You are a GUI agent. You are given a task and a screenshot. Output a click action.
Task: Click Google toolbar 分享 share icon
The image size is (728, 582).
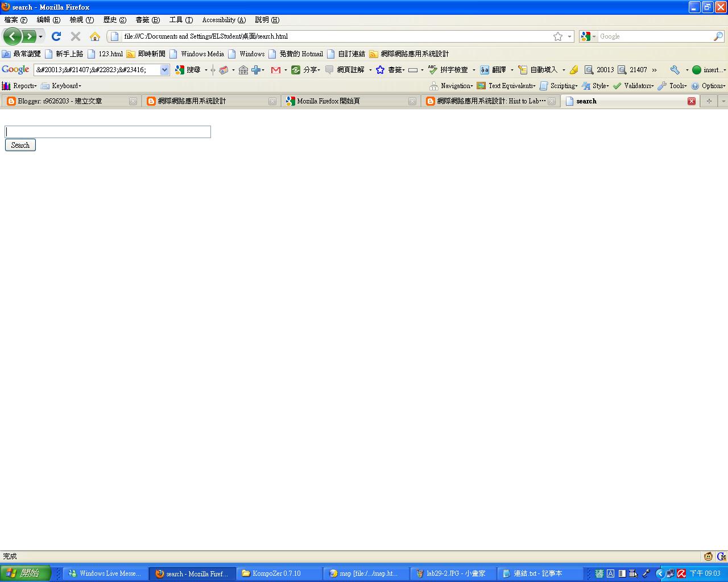coord(305,70)
